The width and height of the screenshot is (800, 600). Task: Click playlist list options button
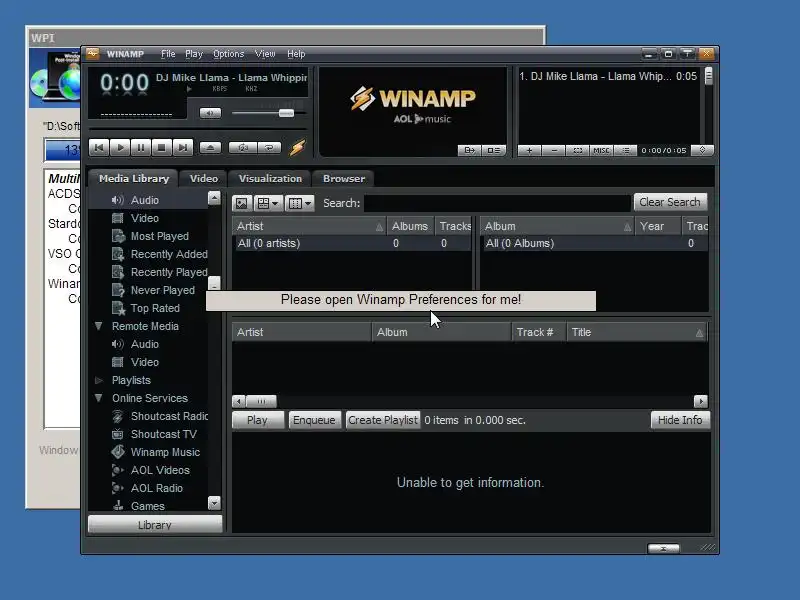click(x=625, y=151)
